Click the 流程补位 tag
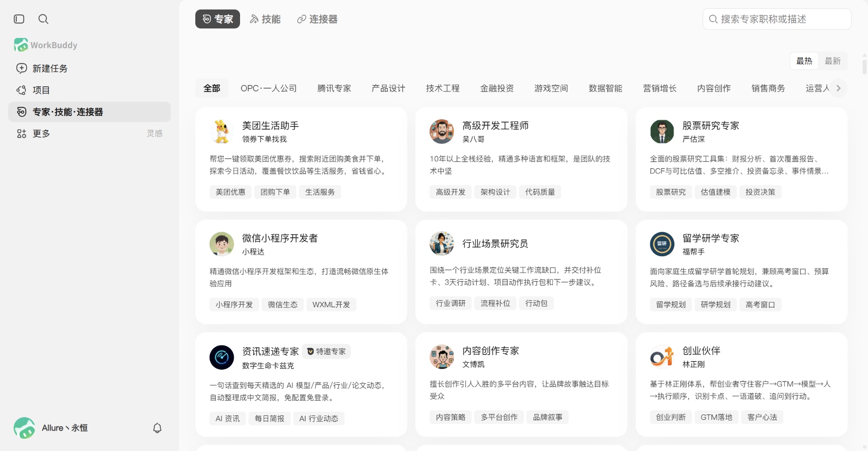 click(495, 303)
